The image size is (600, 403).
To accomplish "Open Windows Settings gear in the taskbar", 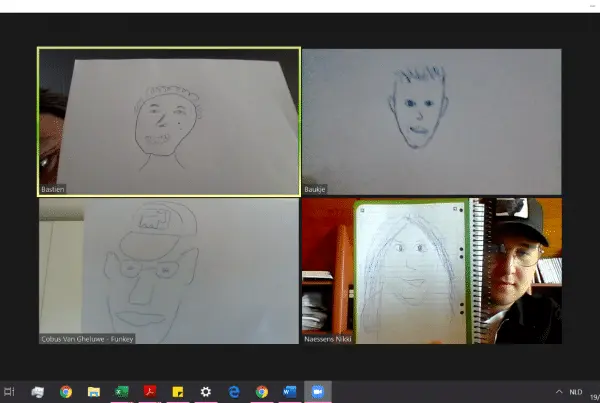I will coord(206,392).
